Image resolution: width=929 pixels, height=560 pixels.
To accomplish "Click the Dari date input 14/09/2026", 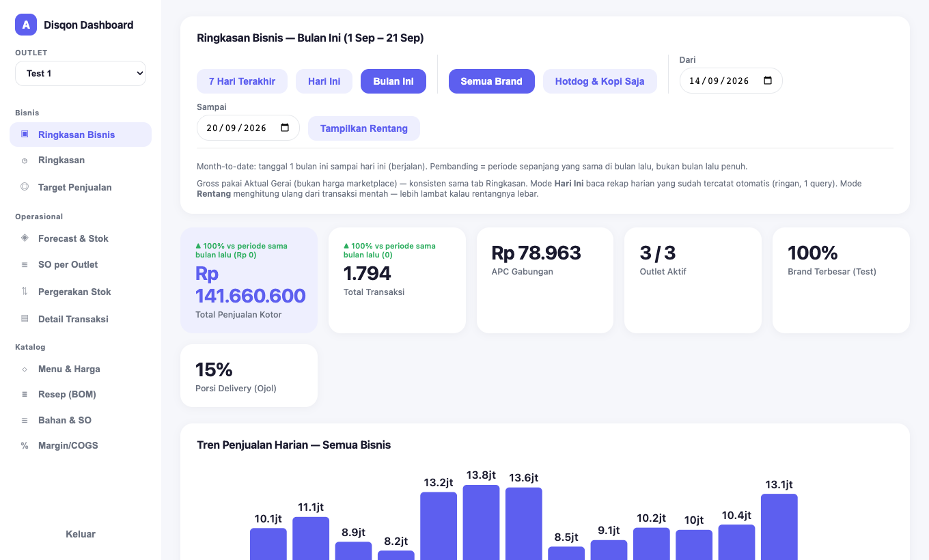I will tap(731, 81).
